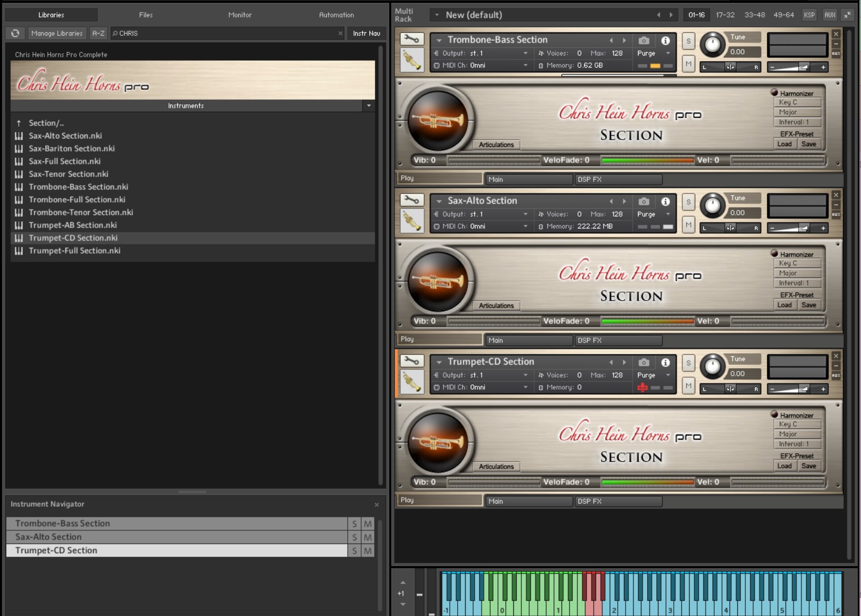Open the KSP script editor

pyautogui.click(x=809, y=15)
